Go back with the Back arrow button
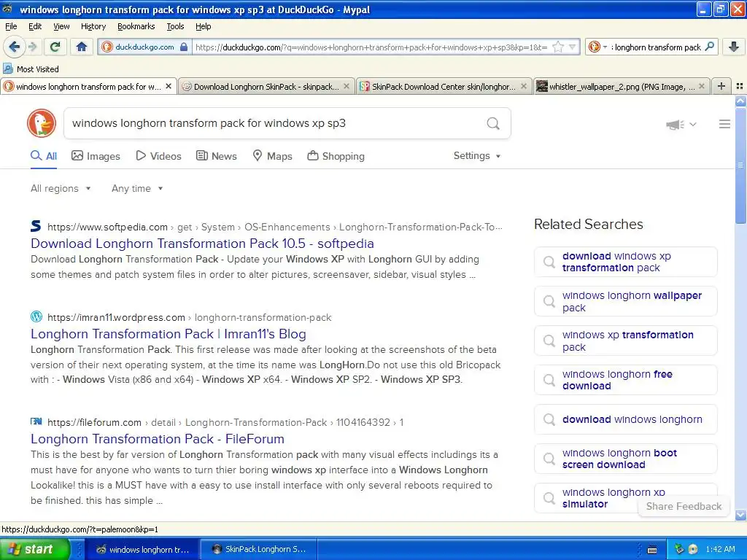The width and height of the screenshot is (747, 560). pyautogui.click(x=15, y=47)
